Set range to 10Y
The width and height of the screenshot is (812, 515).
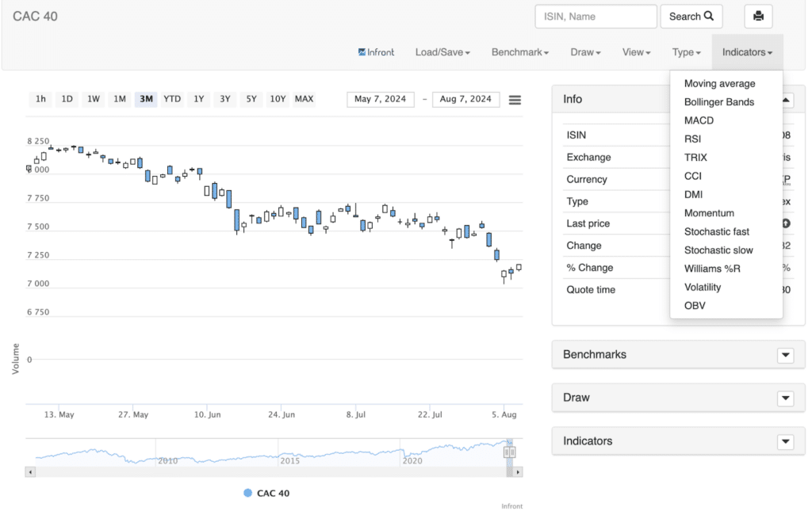pos(278,99)
